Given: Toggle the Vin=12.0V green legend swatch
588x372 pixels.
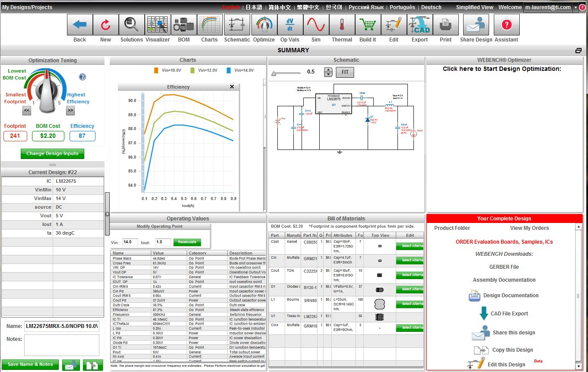Looking at the screenshot, I should 192,70.
